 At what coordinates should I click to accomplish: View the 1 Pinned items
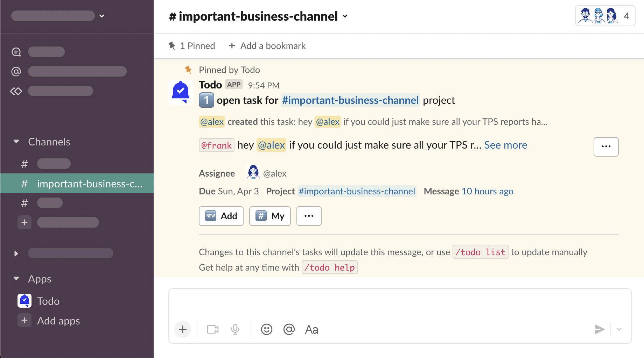[x=192, y=46]
